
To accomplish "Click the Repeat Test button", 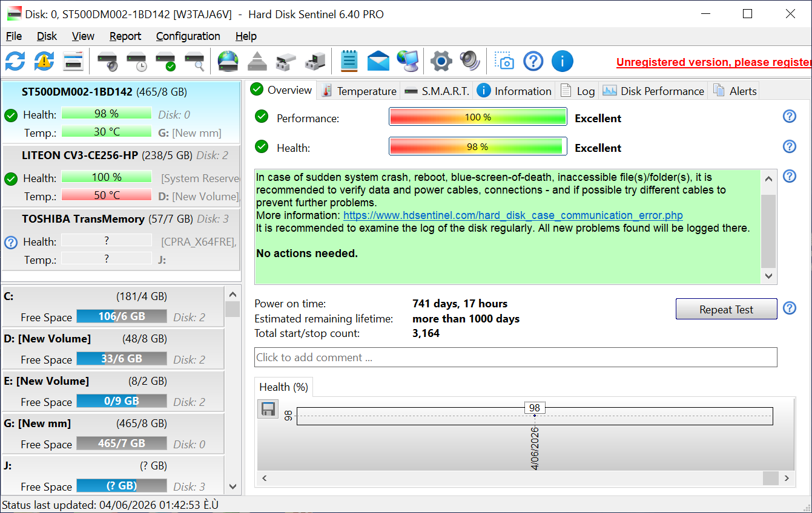I will (726, 309).
